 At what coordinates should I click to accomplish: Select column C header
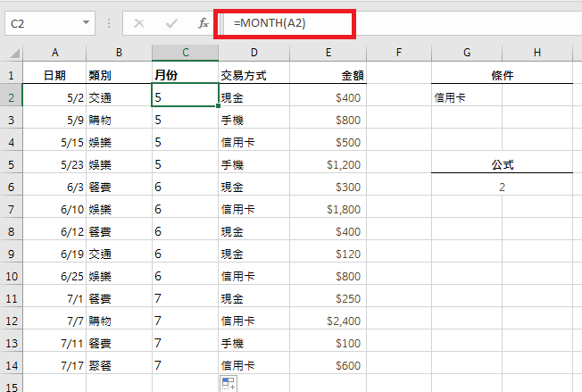click(x=185, y=53)
